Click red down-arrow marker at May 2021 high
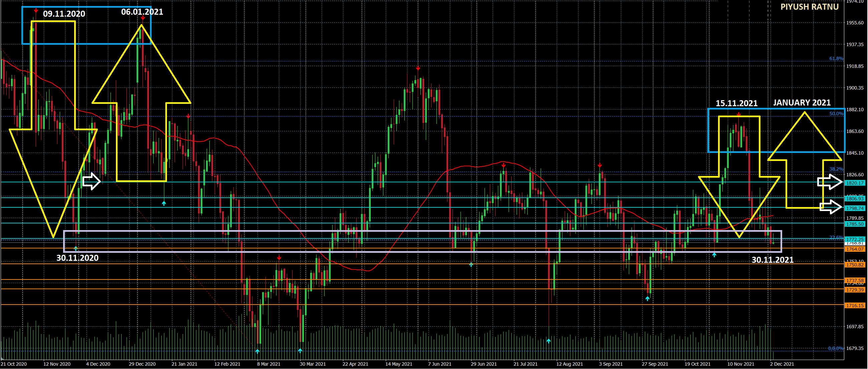Screen dimensions: 868x369 click(418, 68)
